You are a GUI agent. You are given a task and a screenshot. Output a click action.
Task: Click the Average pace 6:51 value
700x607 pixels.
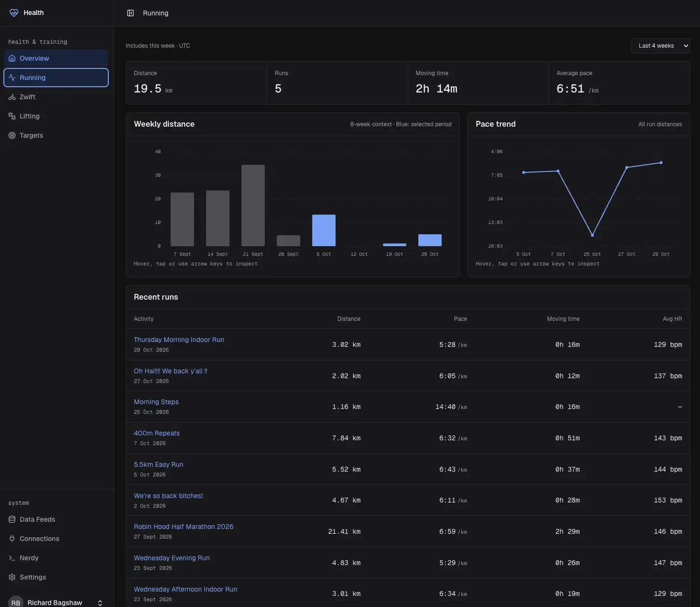(577, 89)
